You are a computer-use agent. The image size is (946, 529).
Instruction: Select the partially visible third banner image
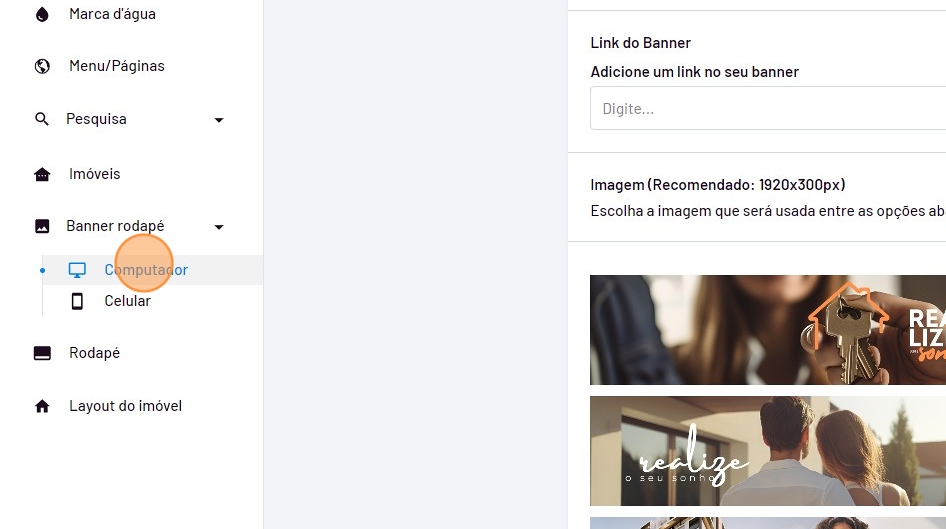tap(767, 523)
